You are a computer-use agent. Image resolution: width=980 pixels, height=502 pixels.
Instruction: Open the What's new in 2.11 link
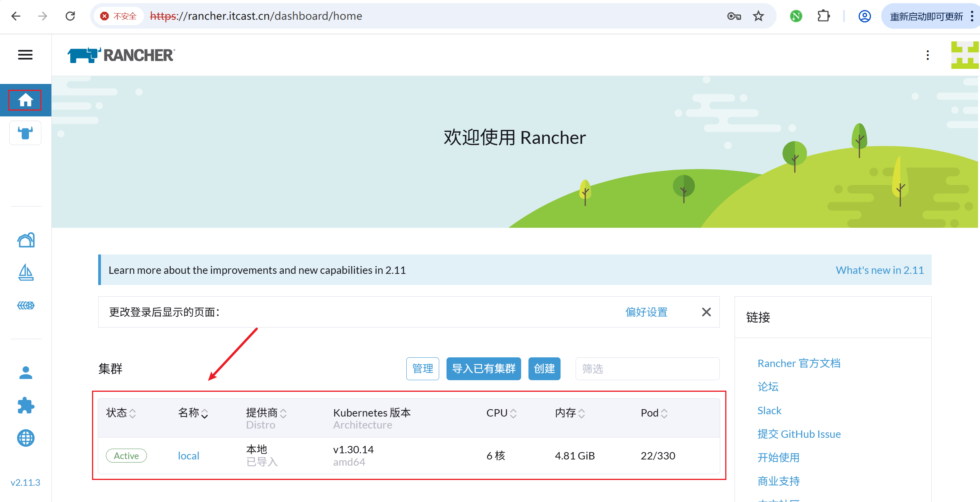click(x=879, y=270)
